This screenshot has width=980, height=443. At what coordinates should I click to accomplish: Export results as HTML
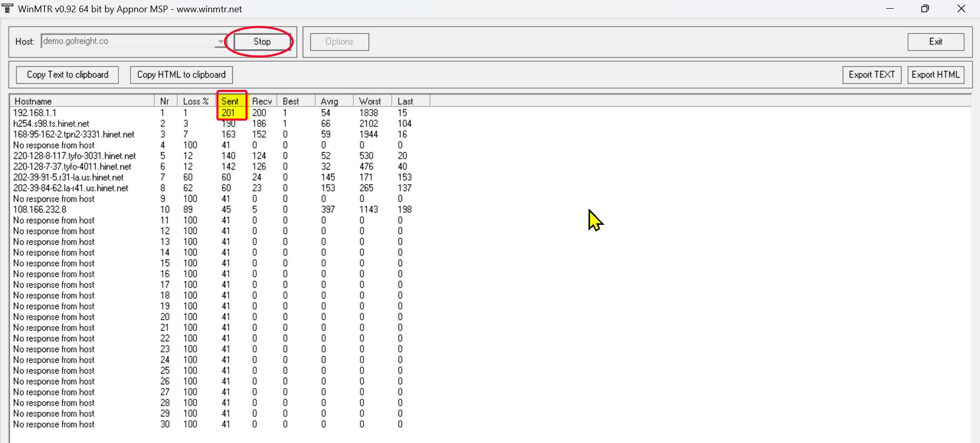(936, 75)
